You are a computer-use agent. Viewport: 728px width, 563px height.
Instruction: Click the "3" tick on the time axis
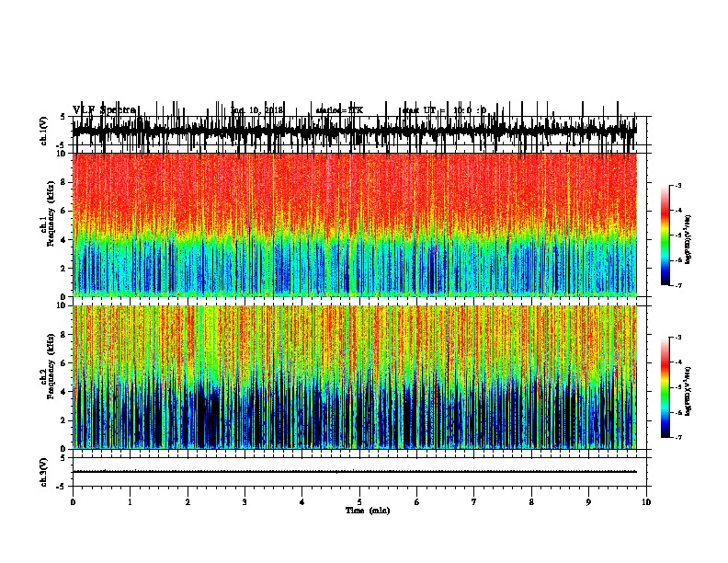245,502
